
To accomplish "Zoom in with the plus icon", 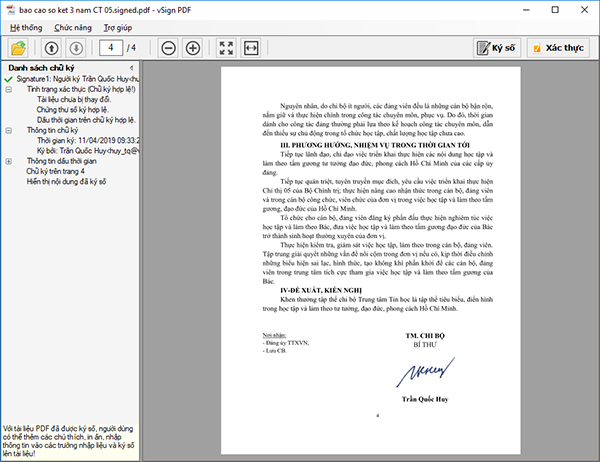I will click(x=193, y=48).
